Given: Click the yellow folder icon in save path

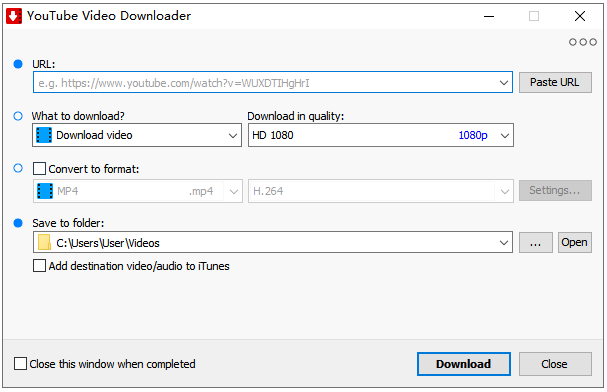Looking at the screenshot, I should pos(44,243).
